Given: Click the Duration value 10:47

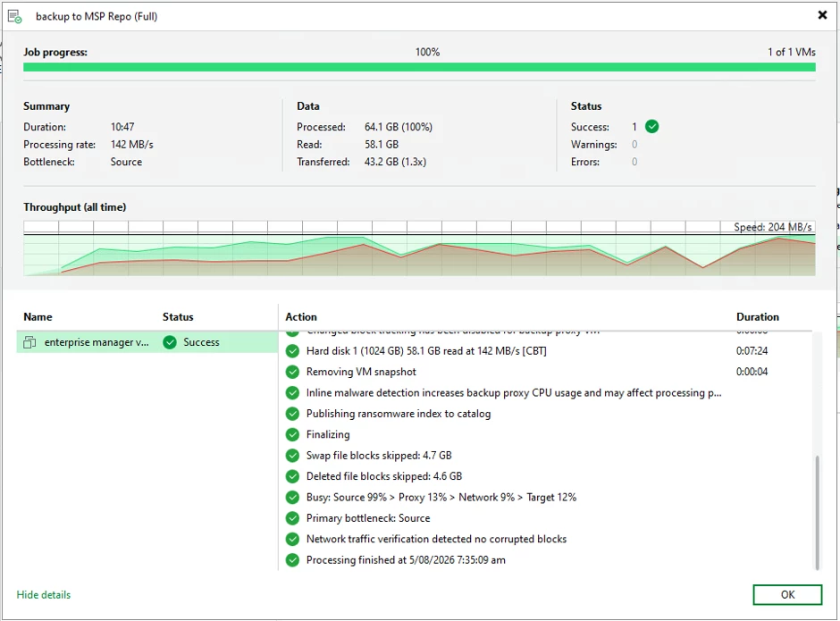Looking at the screenshot, I should coord(122,127).
